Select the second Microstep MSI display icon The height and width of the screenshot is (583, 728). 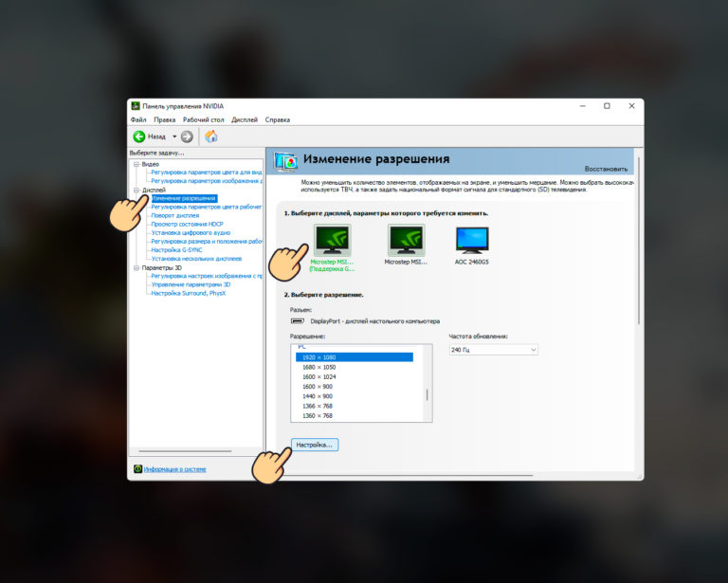pos(406,240)
